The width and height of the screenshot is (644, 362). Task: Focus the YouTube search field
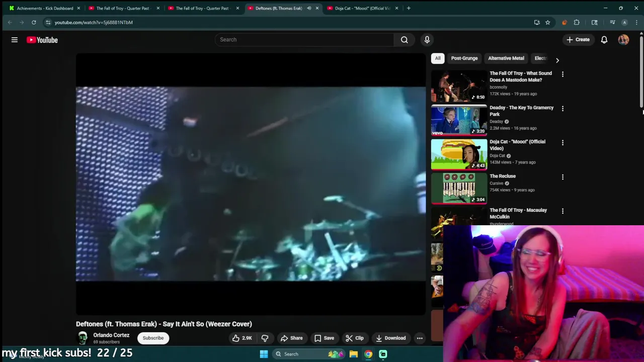click(x=304, y=40)
